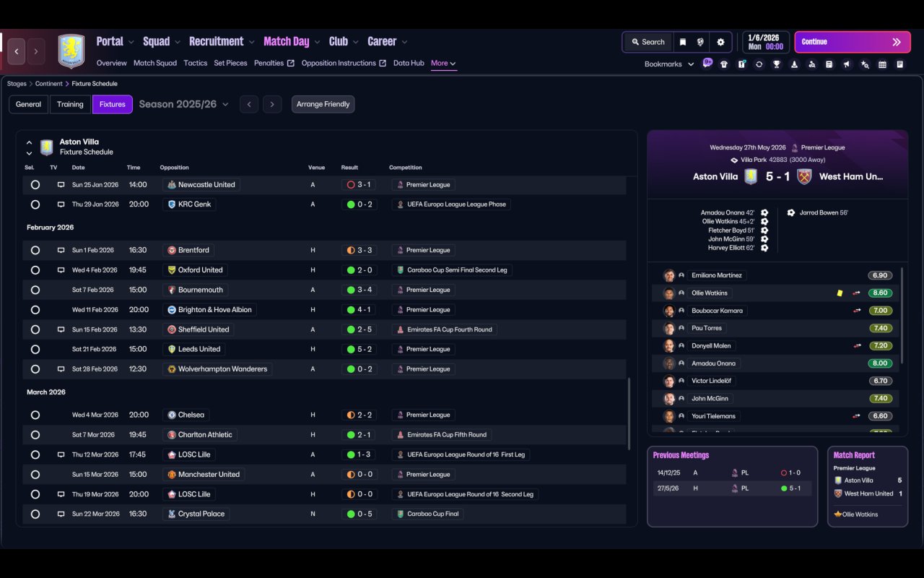This screenshot has height=578, width=924.
Task: Select the Chelsea fixture radio button
Action: 35,415
